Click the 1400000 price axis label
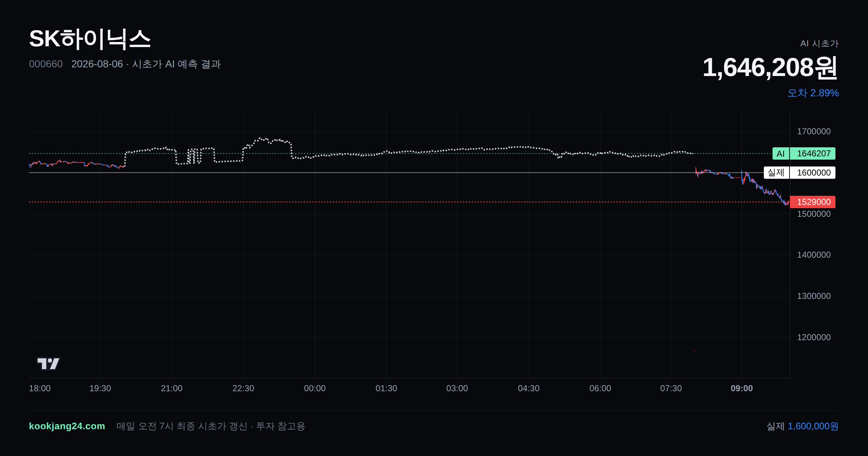The image size is (868, 456). [x=814, y=255]
